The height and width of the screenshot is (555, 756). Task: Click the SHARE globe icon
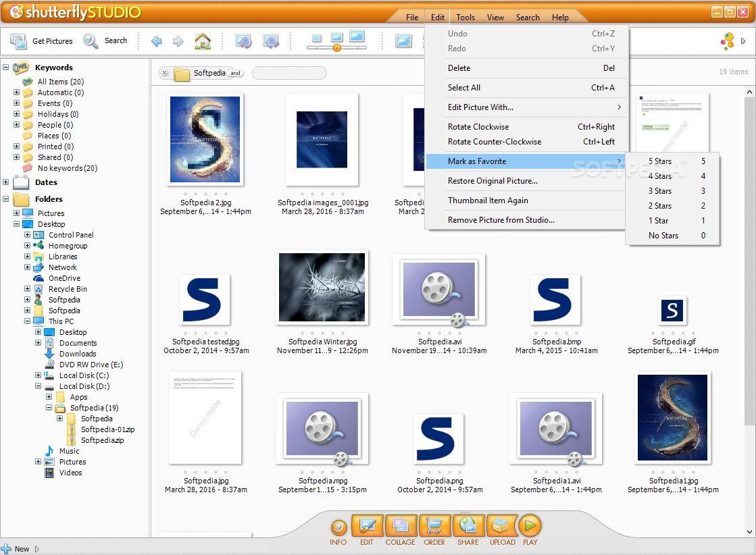(468, 525)
